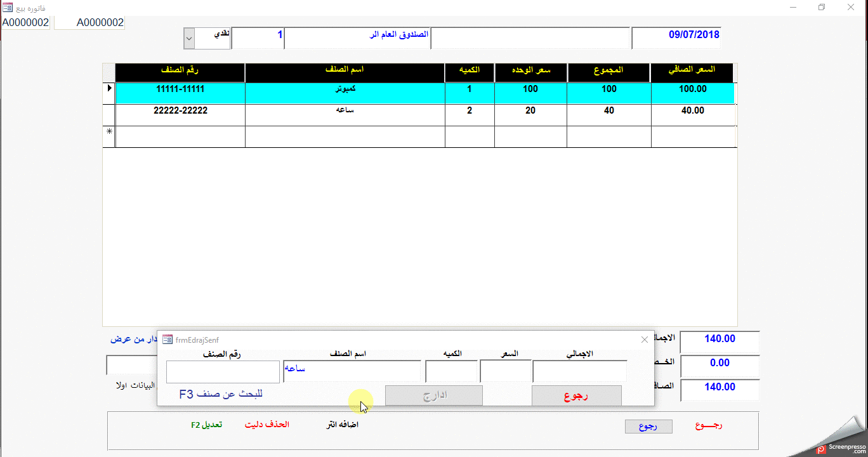Viewport: 868px width, 457px height.
Task: Restore down the invoice window
Action: (822, 8)
